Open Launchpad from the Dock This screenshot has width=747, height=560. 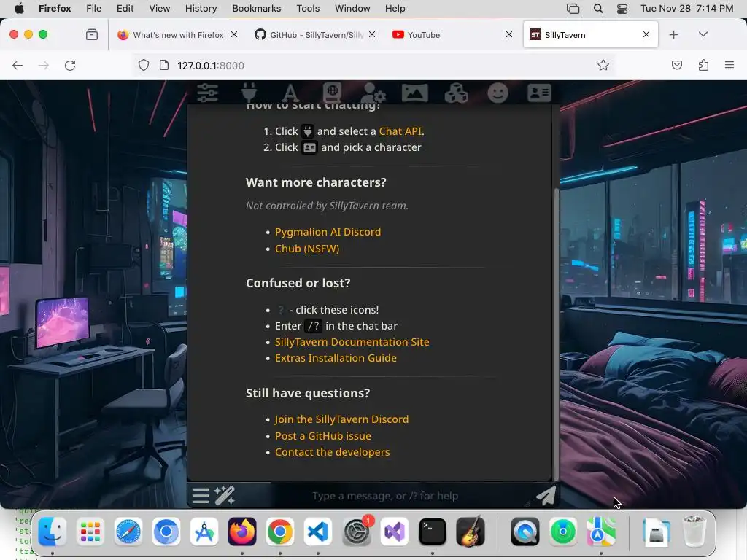tap(90, 532)
